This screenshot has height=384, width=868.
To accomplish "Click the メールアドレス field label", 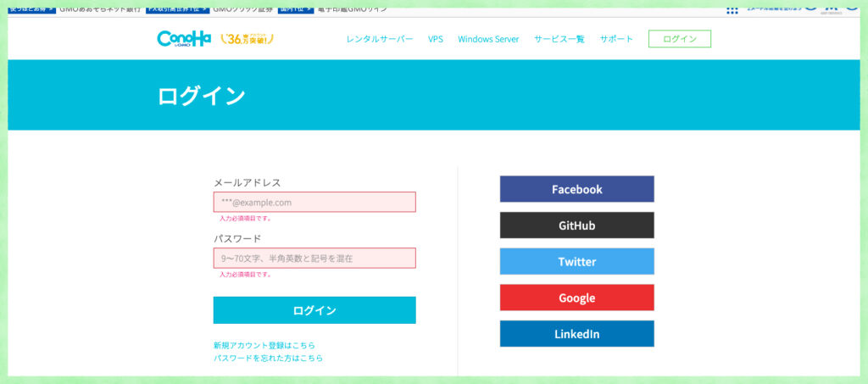I will (248, 182).
